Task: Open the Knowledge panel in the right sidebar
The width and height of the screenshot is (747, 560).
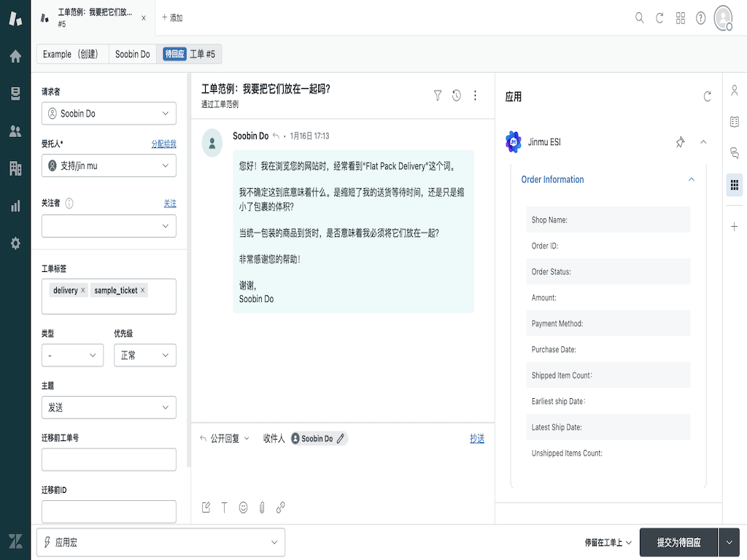Action: tap(735, 122)
